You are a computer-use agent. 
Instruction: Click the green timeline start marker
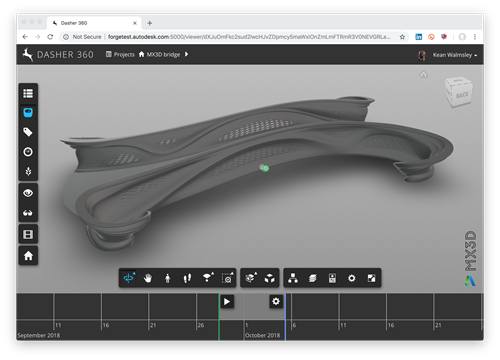pos(219,317)
